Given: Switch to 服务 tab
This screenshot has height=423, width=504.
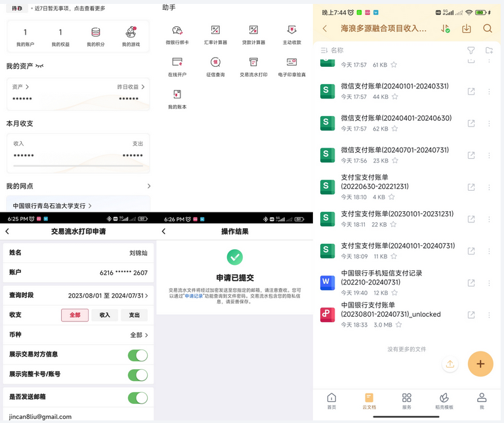Looking at the screenshot, I should coord(407,401).
